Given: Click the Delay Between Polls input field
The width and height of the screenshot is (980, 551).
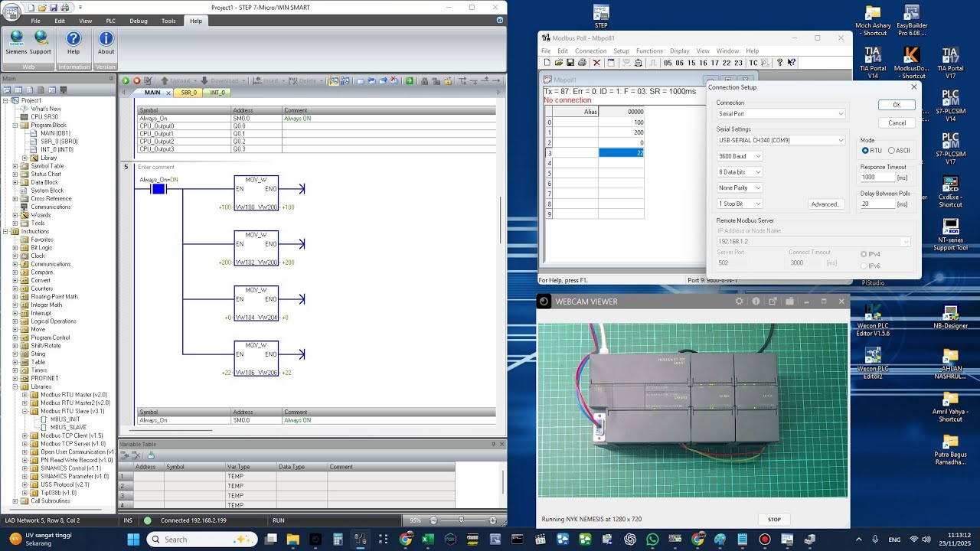Looking at the screenshot, I should click(x=877, y=204).
